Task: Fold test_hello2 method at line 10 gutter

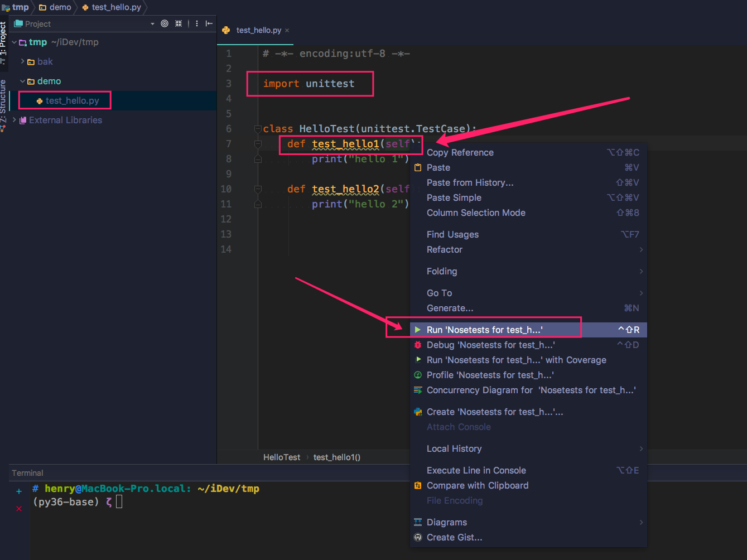Action: [258, 190]
